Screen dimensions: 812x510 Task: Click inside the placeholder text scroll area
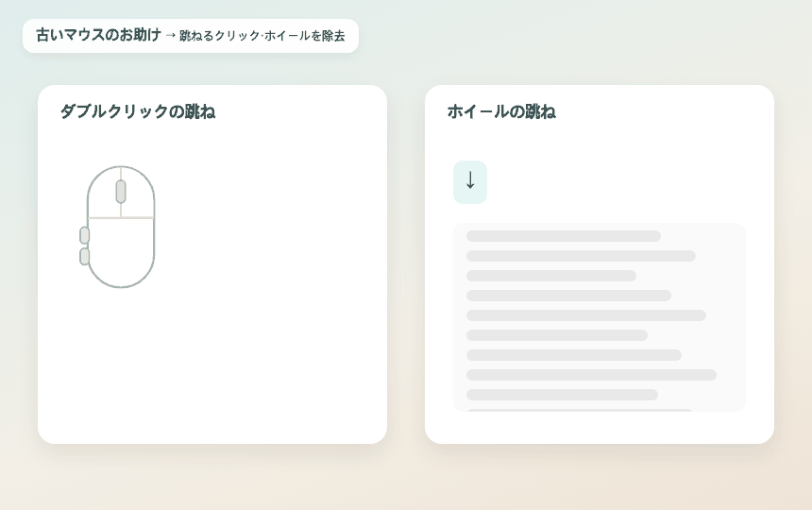[600, 317]
